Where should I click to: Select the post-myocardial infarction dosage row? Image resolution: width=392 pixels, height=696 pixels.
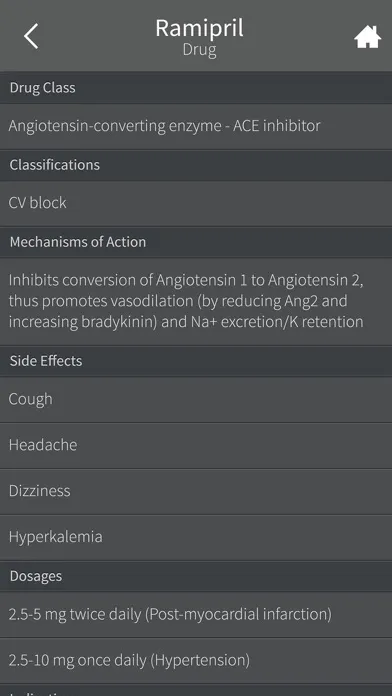pyautogui.click(x=196, y=615)
